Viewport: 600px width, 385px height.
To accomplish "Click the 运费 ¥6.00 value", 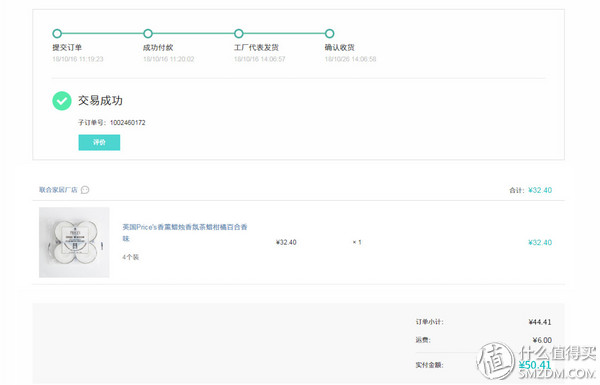I will [542, 340].
